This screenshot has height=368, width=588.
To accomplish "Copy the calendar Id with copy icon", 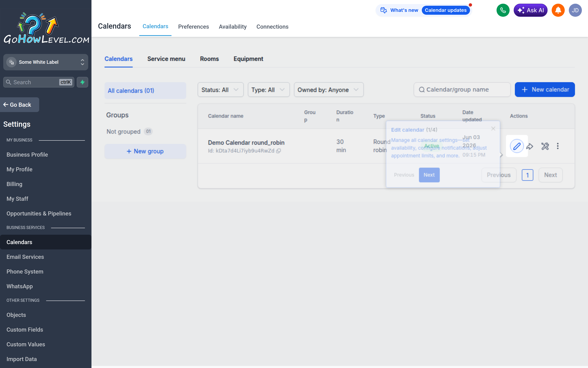I will (x=279, y=151).
